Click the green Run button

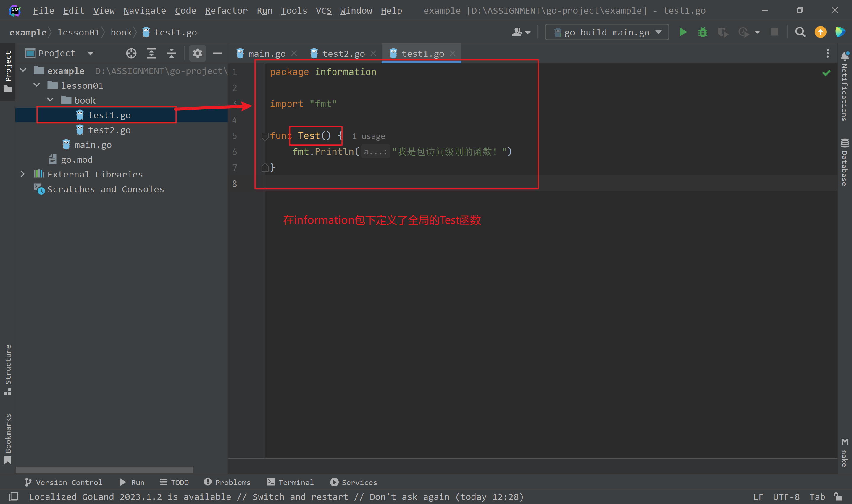coord(683,32)
